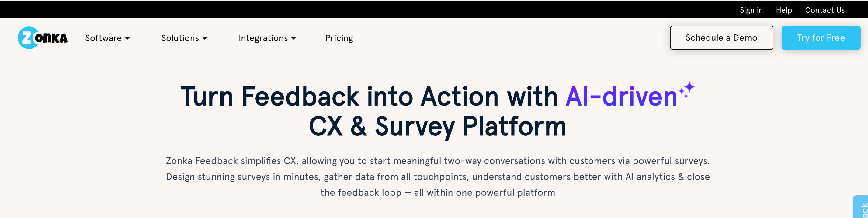Click the Contact Us link
868x218 pixels.
tap(825, 10)
